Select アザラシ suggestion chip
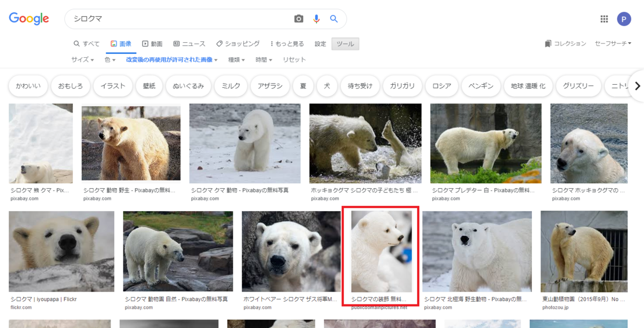 pyautogui.click(x=270, y=86)
